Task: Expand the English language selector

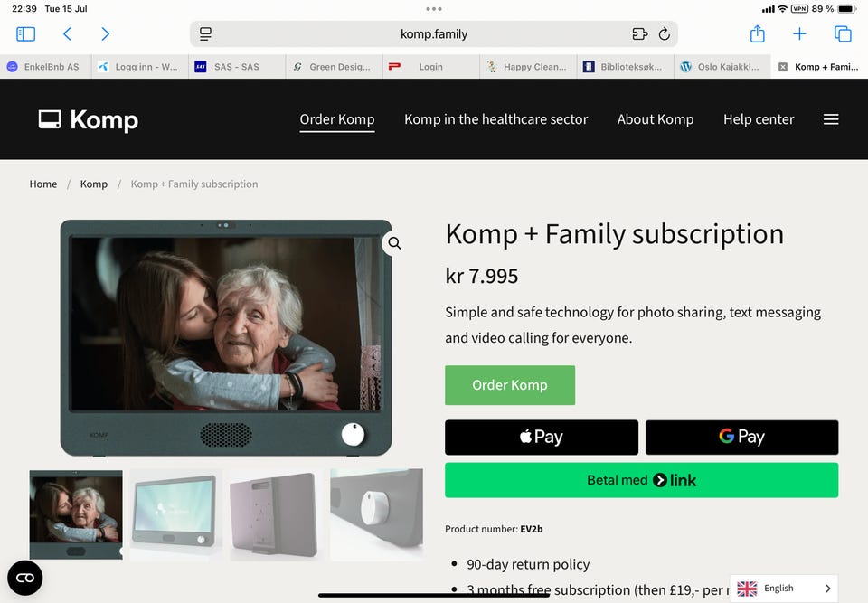Action: click(784, 589)
